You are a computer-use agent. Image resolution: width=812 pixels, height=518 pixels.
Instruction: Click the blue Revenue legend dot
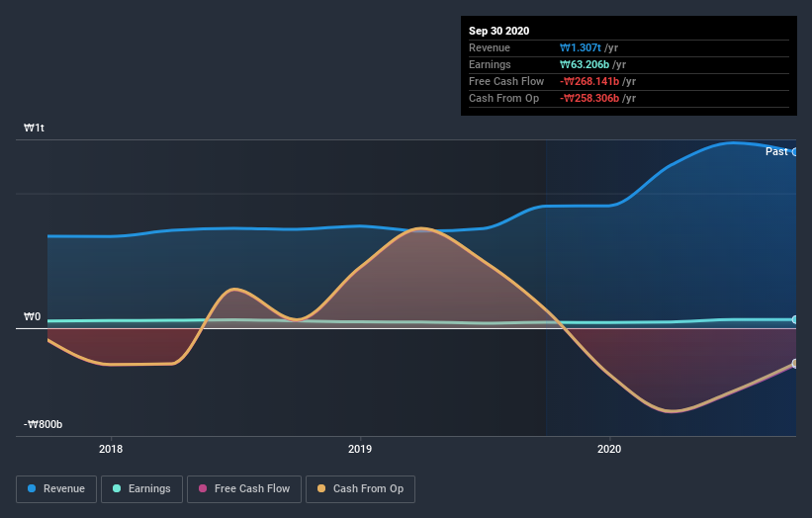tap(32, 488)
